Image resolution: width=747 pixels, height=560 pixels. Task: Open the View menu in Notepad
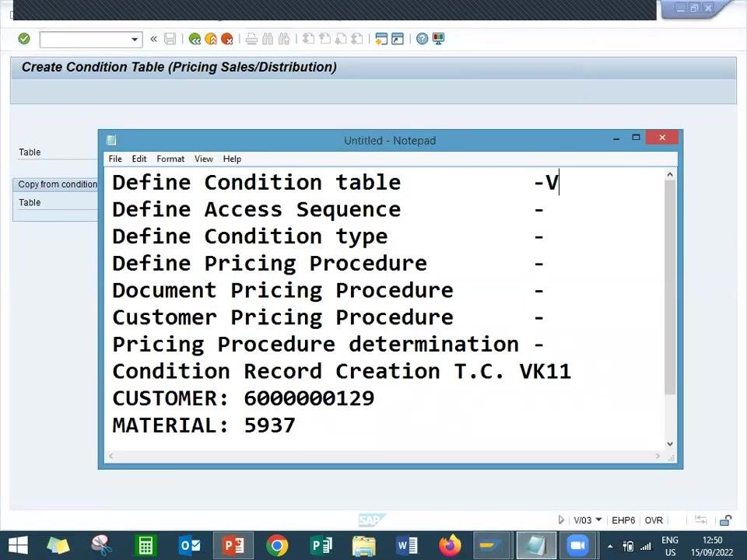(x=203, y=159)
